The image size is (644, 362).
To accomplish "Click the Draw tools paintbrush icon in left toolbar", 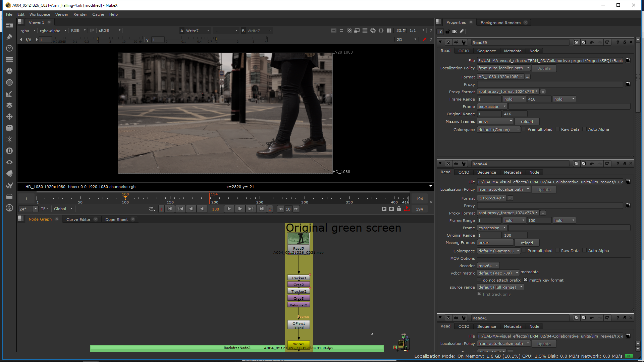I will 9,37.
